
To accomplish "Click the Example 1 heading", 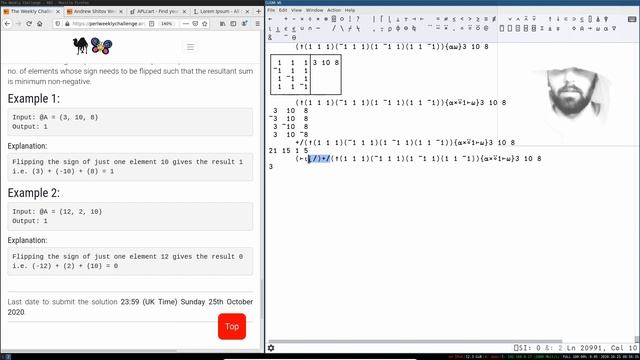I will point(33,99).
